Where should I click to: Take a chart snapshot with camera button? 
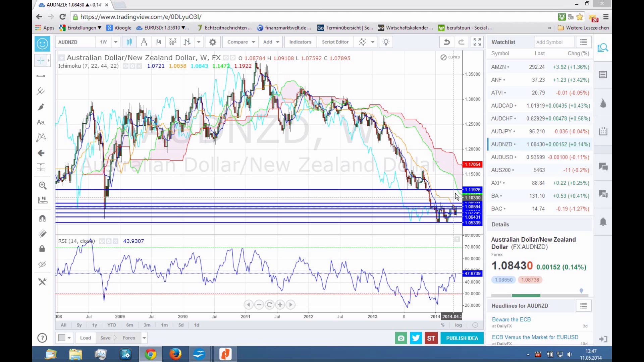click(x=401, y=338)
